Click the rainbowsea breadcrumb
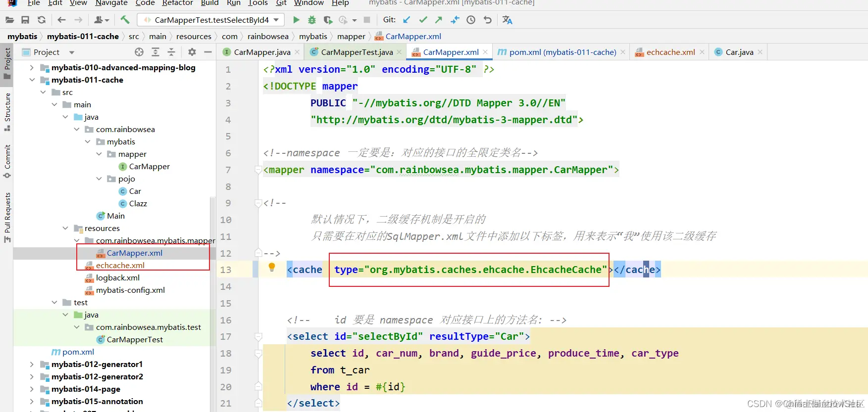868x412 pixels. pos(268,36)
